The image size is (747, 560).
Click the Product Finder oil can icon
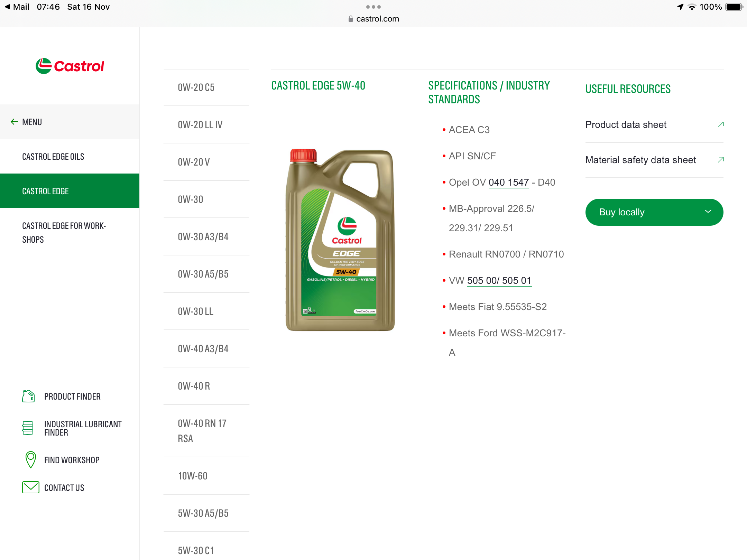(28, 396)
